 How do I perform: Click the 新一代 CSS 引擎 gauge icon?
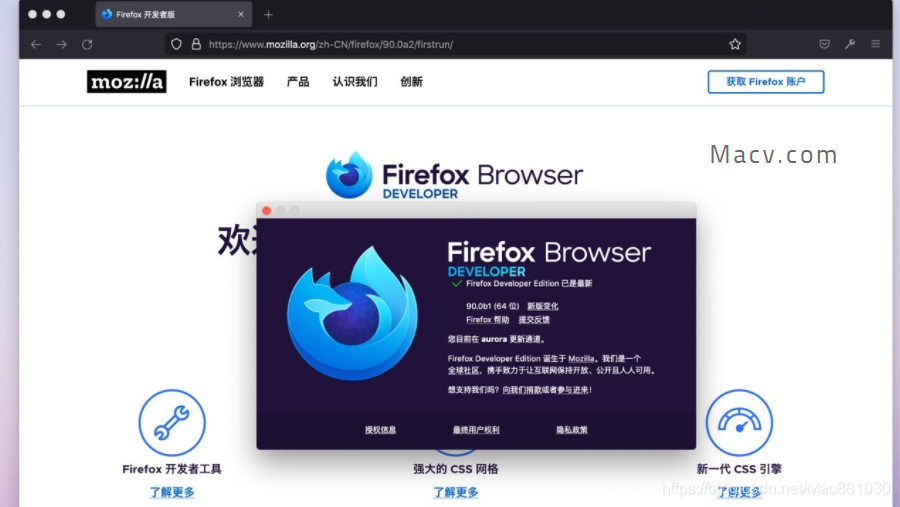point(739,423)
